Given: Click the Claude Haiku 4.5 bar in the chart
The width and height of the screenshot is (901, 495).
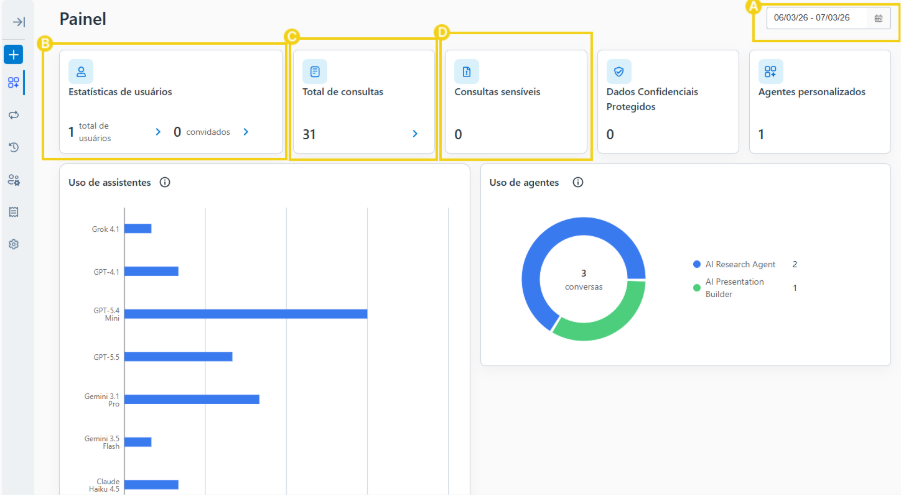Looking at the screenshot, I should (x=152, y=485).
